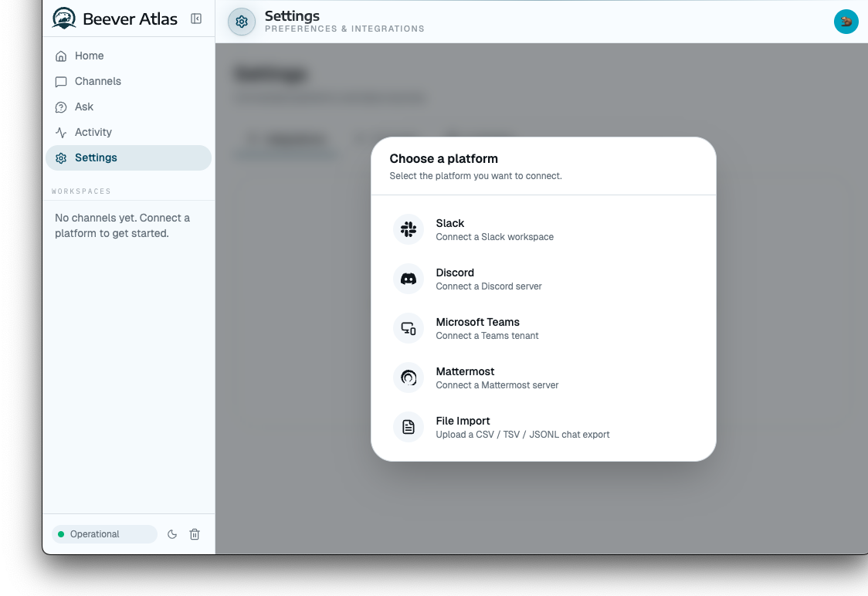868x596 pixels.
Task: Choose Slack as the platform
Action: coord(543,229)
